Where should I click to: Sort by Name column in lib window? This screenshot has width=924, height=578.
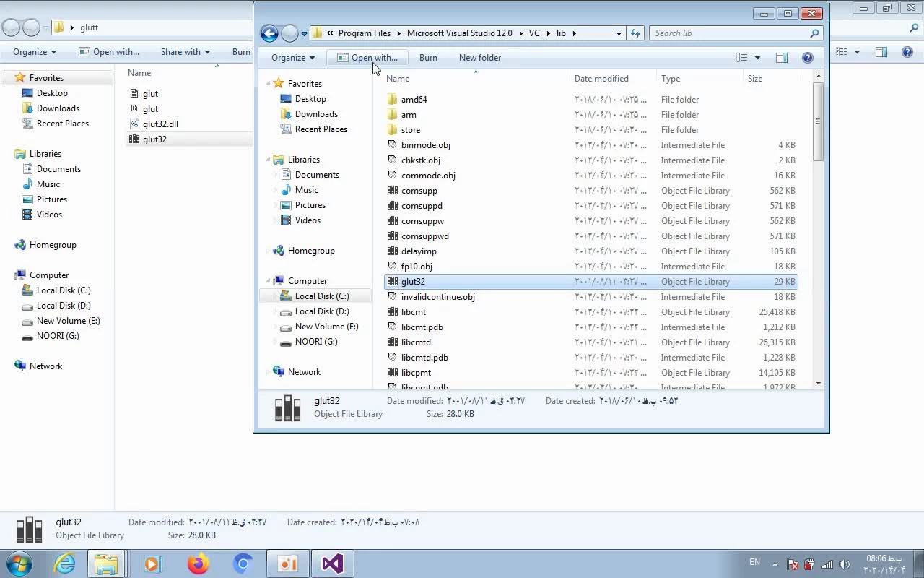pyautogui.click(x=398, y=79)
